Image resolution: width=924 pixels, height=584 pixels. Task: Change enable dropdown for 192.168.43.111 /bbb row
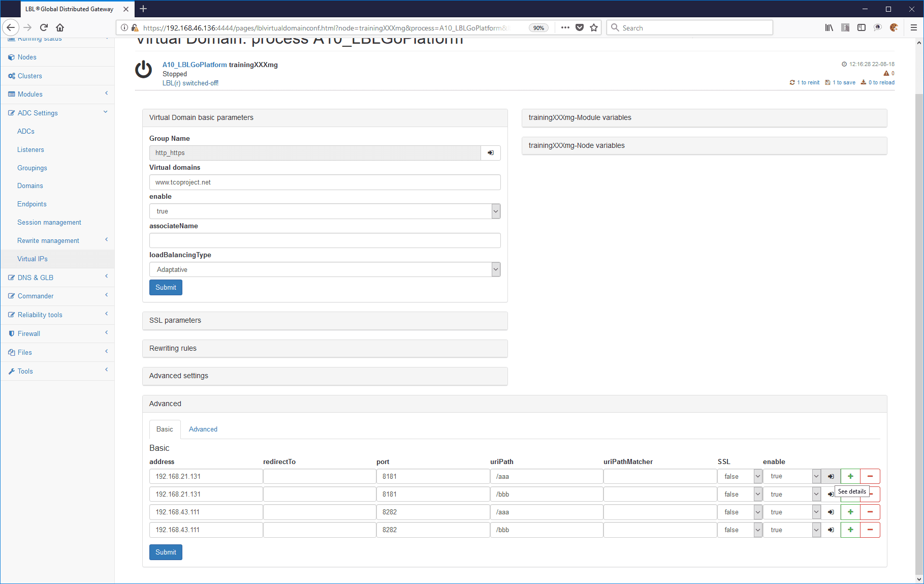(x=791, y=530)
